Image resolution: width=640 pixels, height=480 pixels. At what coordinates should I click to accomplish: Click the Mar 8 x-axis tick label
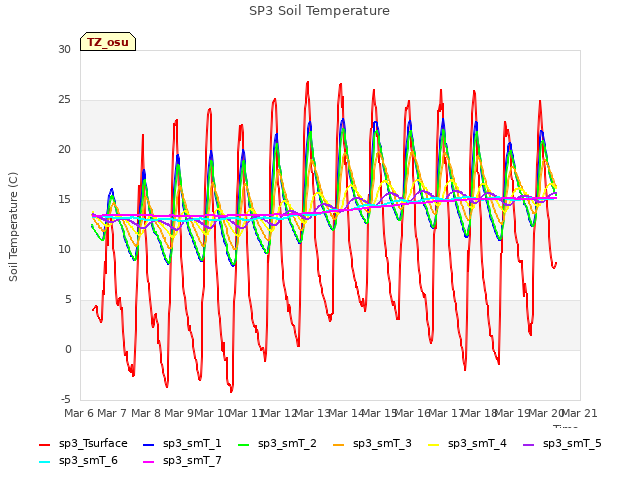click(146, 413)
